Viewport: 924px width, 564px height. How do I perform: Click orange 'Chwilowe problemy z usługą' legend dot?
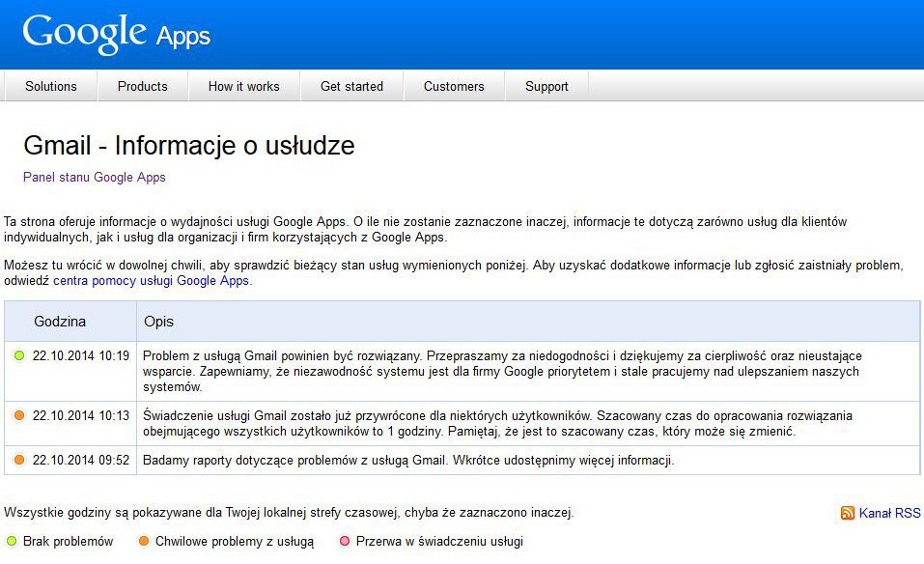143,541
